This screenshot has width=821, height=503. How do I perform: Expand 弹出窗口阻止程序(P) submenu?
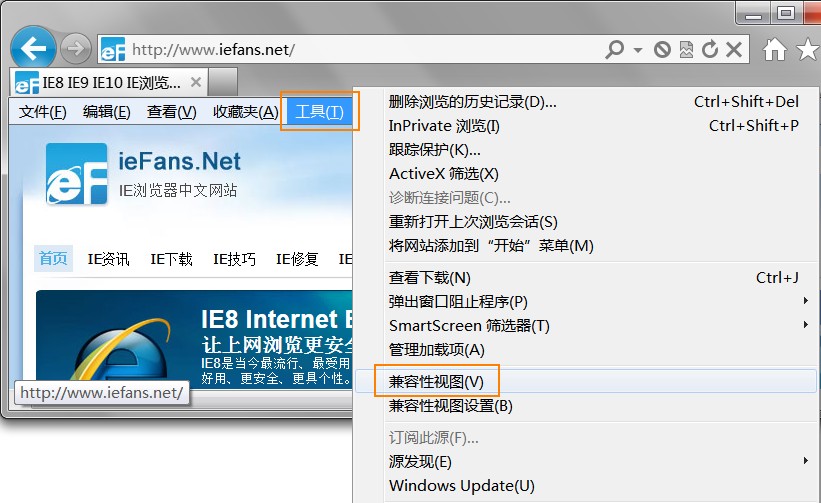[x=585, y=302]
